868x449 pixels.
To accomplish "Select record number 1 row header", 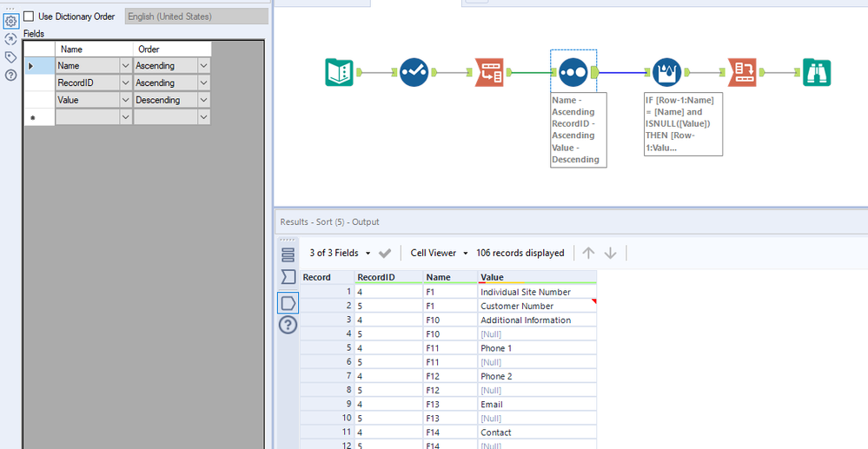I will pos(327,292).
